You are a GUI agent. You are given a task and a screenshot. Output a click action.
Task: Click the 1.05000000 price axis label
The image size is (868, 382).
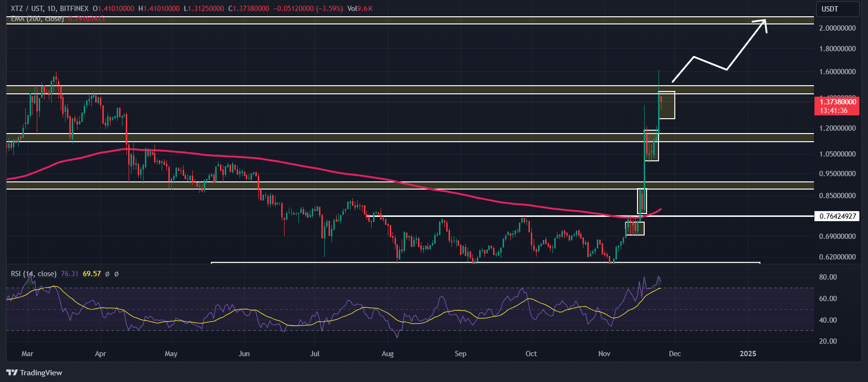pyautogui.click(x=837, y=154)
